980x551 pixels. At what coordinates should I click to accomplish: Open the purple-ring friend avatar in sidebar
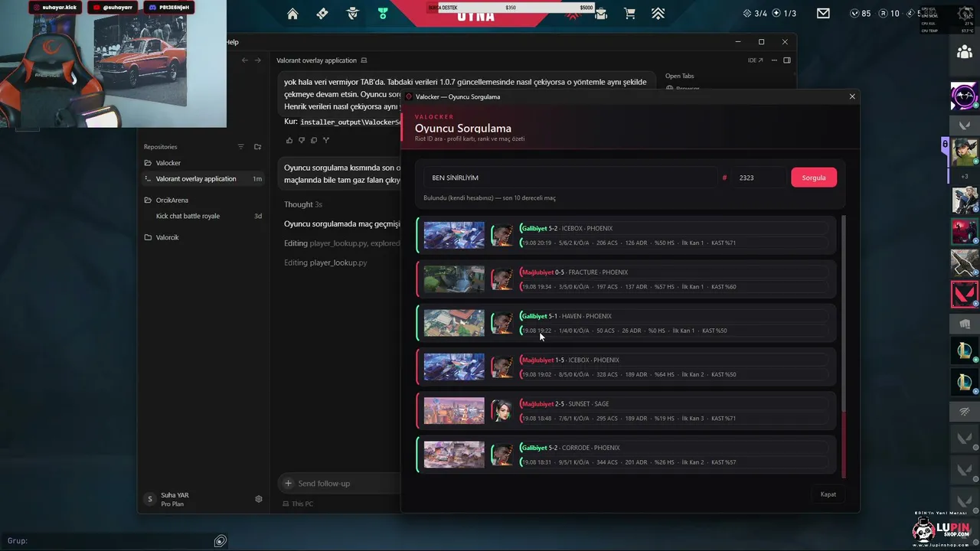964,96
